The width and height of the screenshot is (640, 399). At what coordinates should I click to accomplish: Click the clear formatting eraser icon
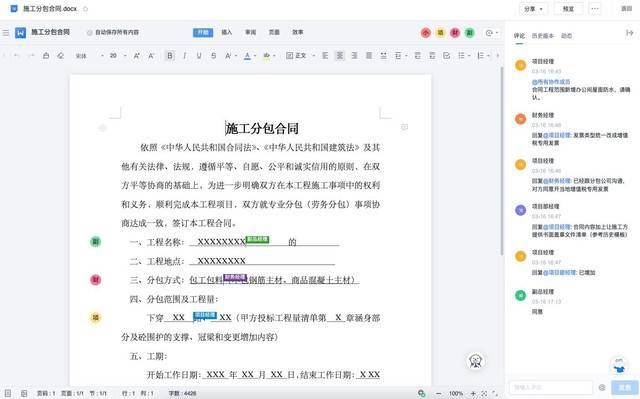60,56
